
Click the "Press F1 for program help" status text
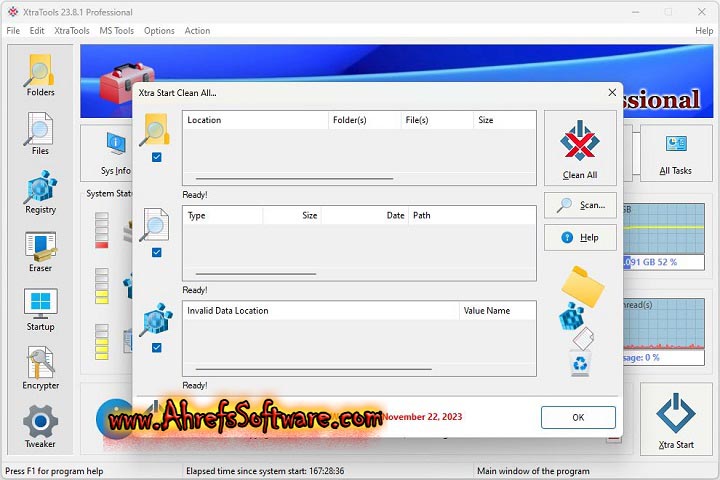point(54,471)
